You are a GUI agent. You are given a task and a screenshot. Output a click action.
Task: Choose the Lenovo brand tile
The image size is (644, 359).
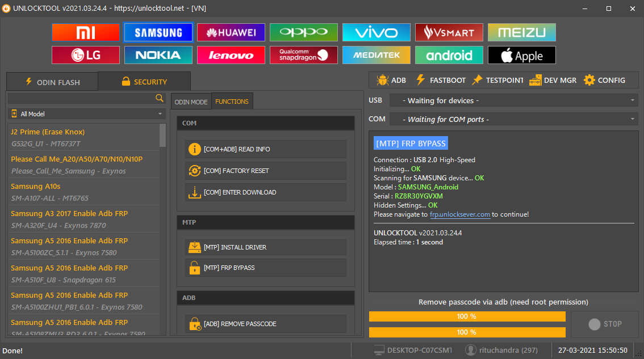(231, 55)
